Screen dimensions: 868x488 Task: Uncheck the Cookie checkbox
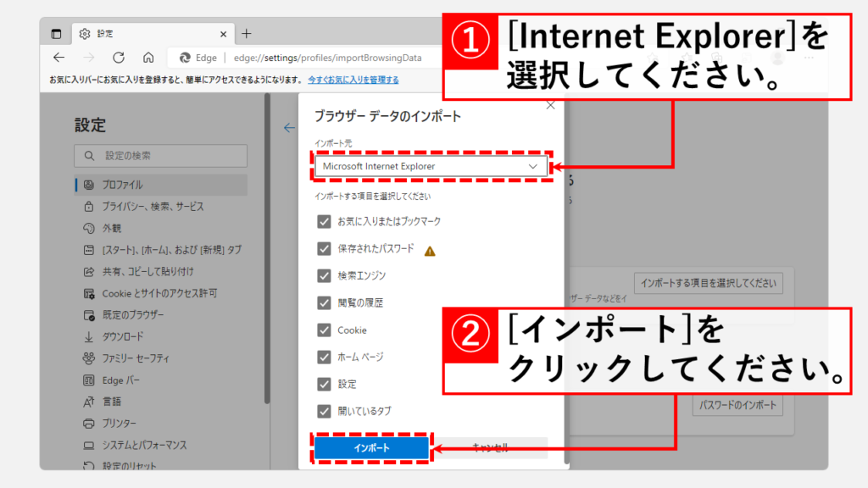pyautogui.click(x=324, y=330)
